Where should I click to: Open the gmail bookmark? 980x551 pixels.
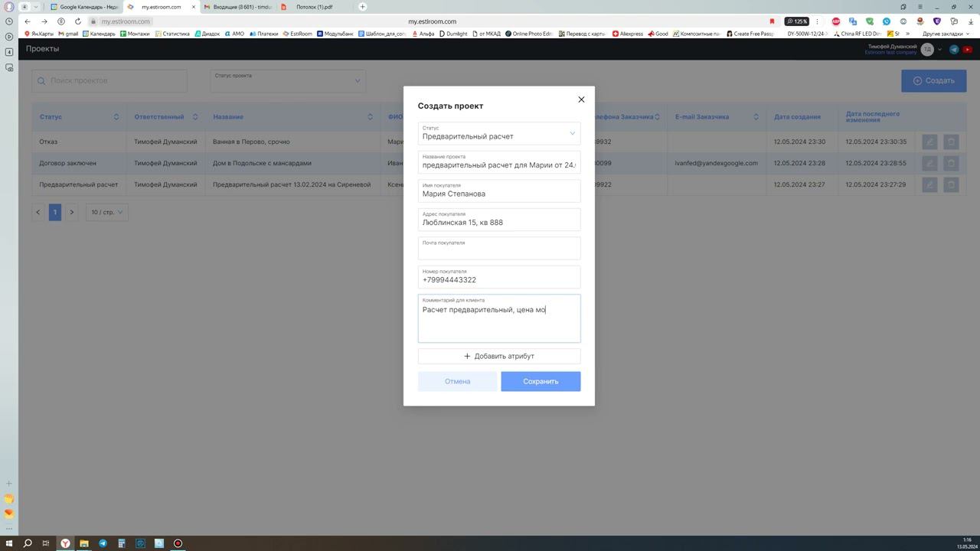(68, 34)
